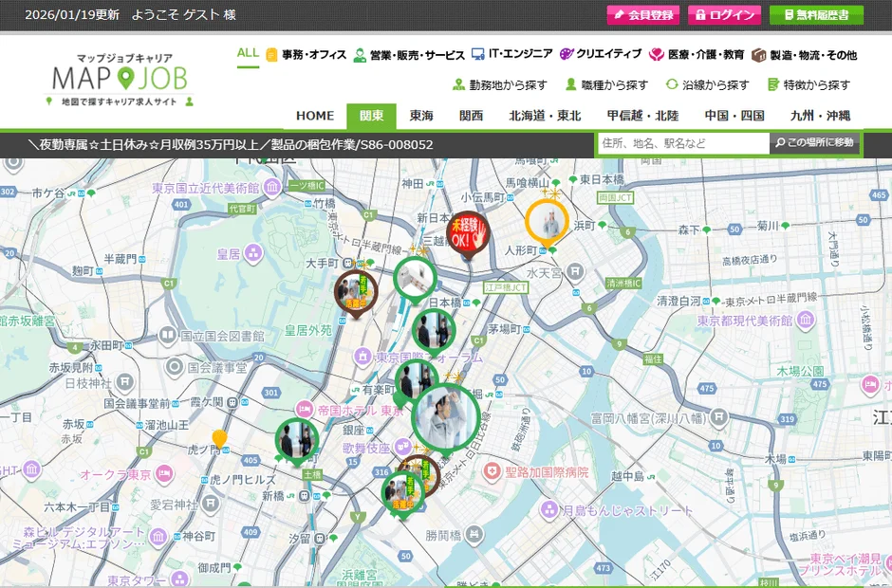Select the ALL category tab
Image resolution: width=892 pixels, height=588 pixels.
[x=246, y=54]
